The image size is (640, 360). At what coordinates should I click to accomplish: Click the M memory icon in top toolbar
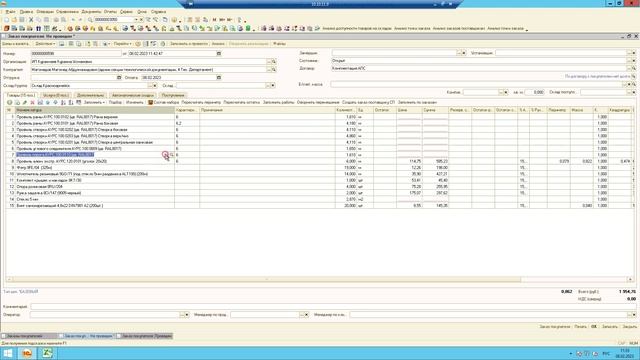click(214, 20)
